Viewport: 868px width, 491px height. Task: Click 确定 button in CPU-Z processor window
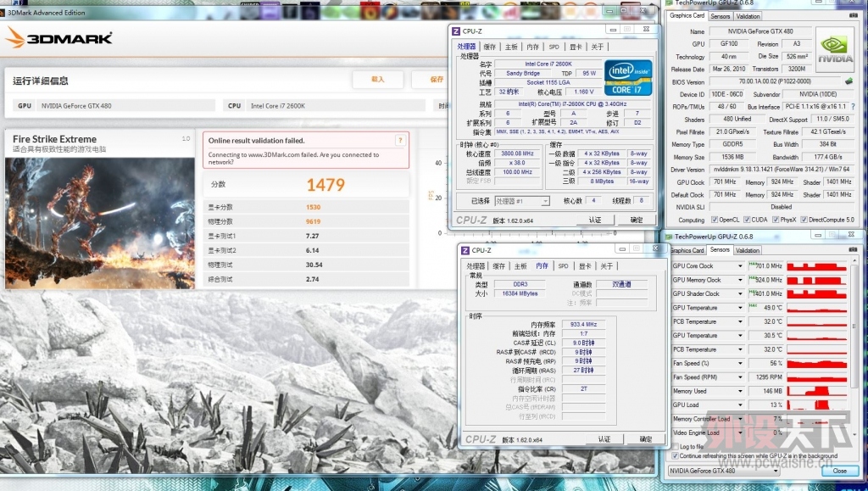[x=637, y=220]
